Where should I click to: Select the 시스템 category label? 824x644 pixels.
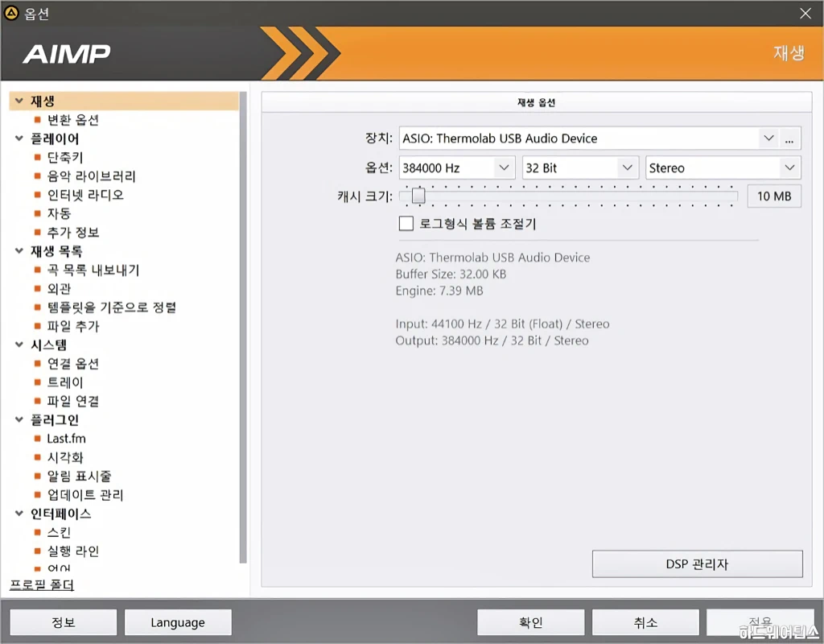(x=48, y=345)
